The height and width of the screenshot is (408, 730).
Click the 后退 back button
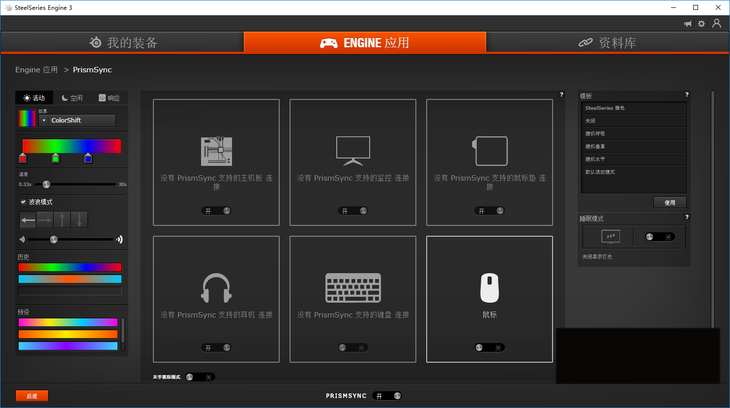pos(32,396)
